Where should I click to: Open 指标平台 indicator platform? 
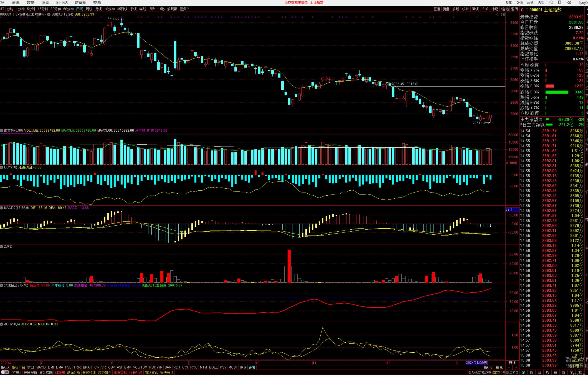tap(18, 367)
